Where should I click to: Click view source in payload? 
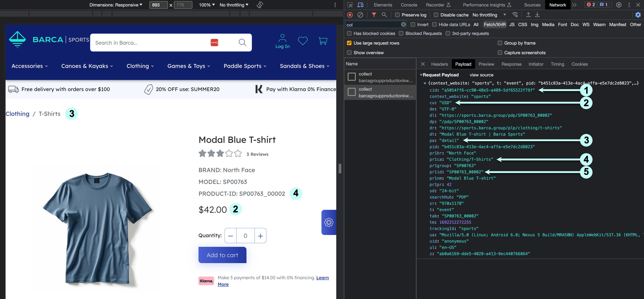tap(481, 75)
